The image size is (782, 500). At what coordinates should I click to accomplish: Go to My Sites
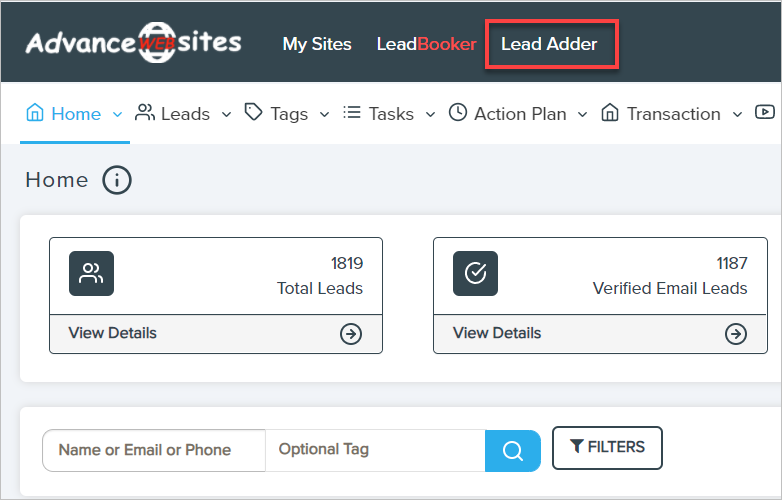(x=317, y=44)
